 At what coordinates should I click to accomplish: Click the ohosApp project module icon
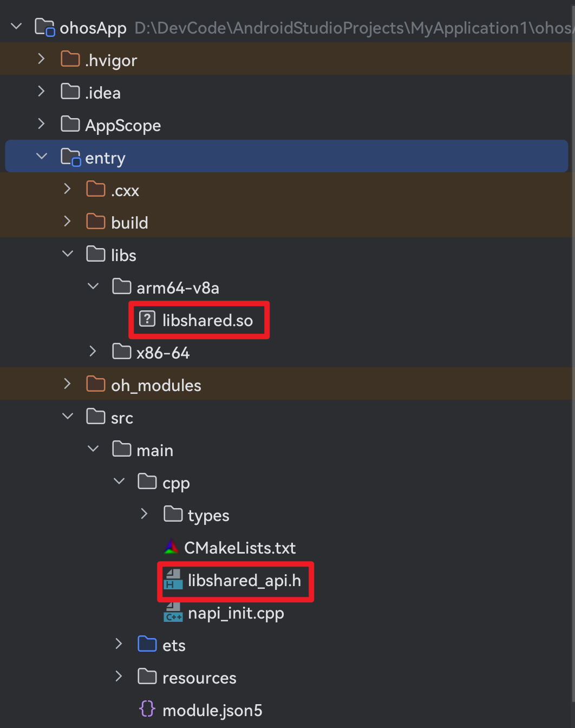click(x=44, y=27)
